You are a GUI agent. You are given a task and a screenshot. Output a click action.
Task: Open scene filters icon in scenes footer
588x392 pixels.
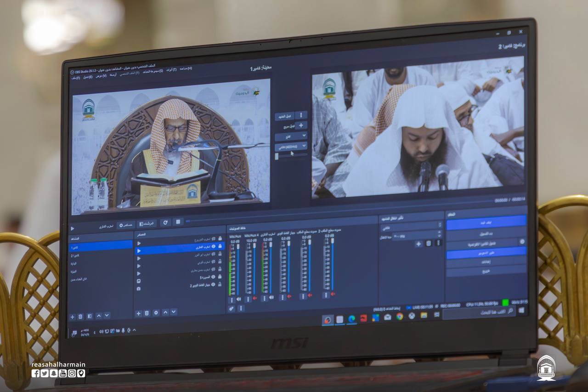pyautogui.click(x=90, y=316)
